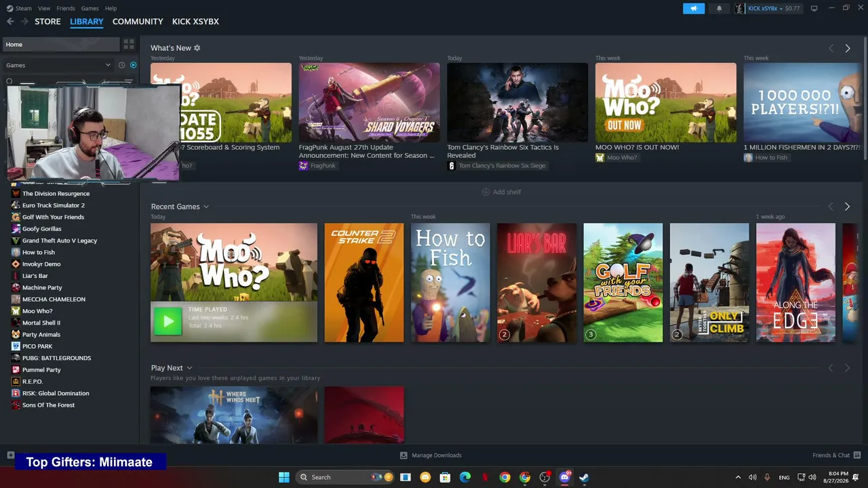
Task: Open Google Chrome from the taskbar
Action: (505, 477)
